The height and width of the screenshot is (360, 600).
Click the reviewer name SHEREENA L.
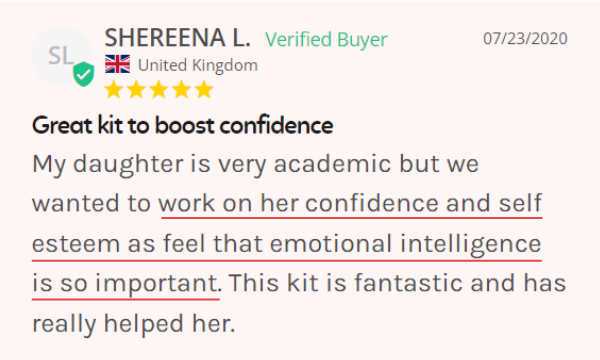tap(178, 38)
